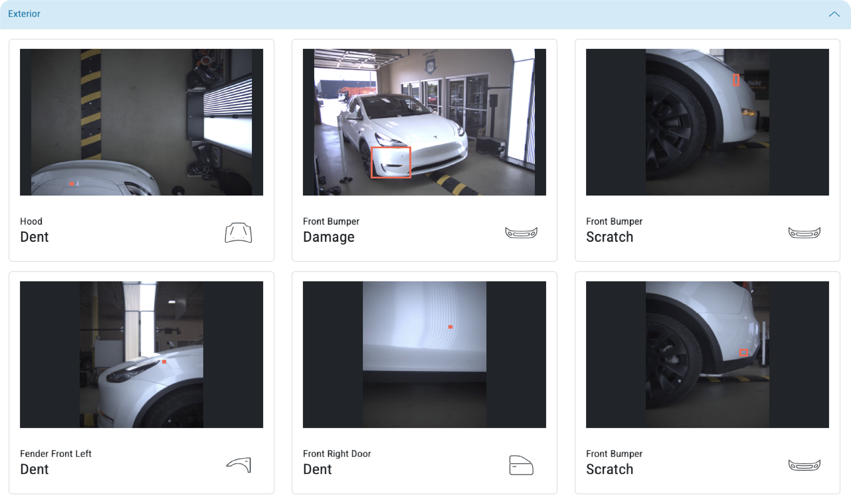
Task: Click red damage box on Front Bumper photo
Action: (x=391, y=162)
